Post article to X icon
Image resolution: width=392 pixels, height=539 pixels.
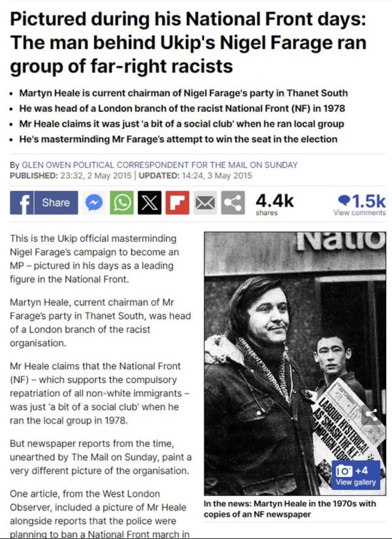coord(149,203)
